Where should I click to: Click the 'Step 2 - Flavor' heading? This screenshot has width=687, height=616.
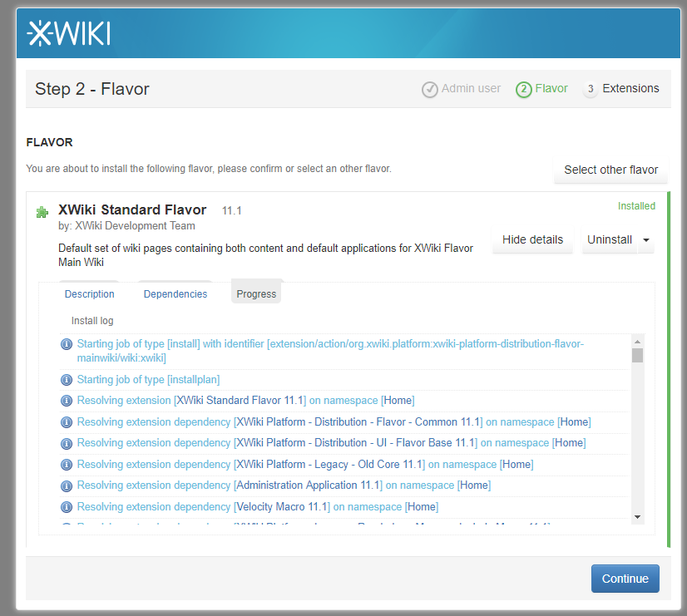click(92, 89)
